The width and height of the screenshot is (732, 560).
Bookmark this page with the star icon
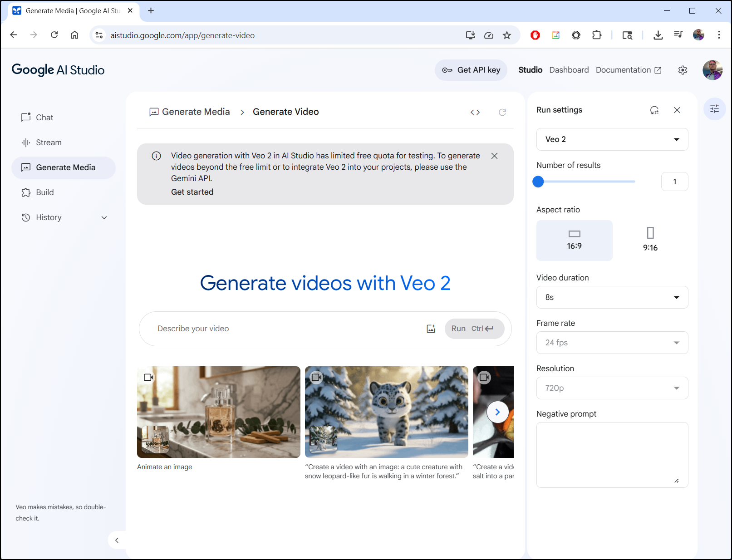(x=507, y=35)
